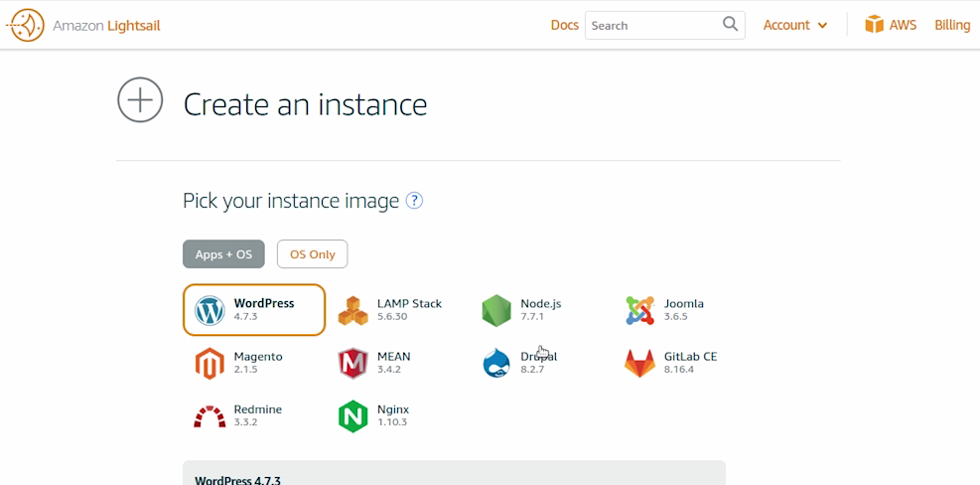Open the Docs link
Screen dimensions: 980x485
coord(564,25)
